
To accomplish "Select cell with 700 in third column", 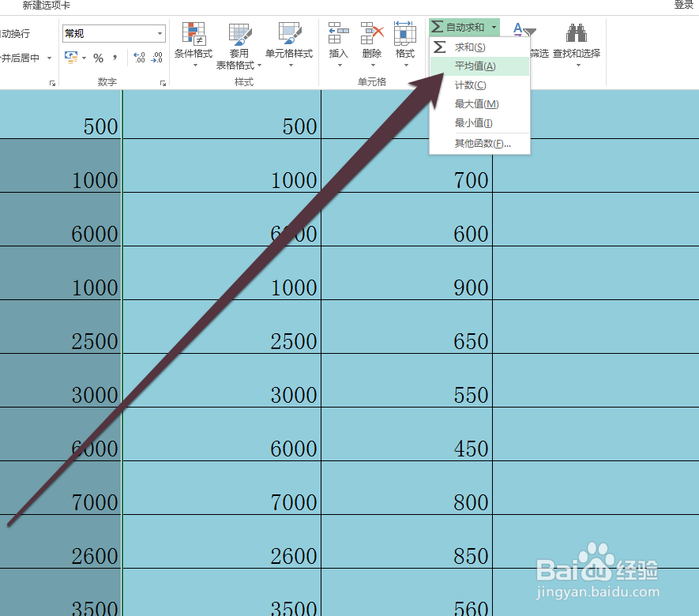I will pos(407,166).
